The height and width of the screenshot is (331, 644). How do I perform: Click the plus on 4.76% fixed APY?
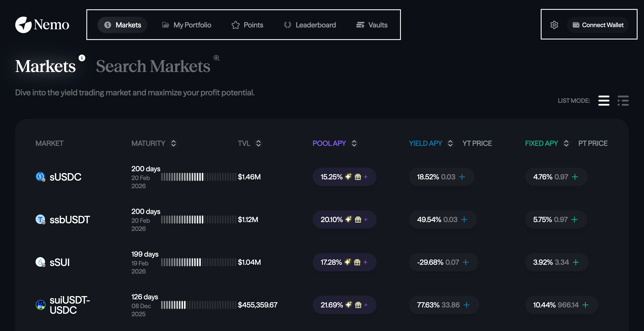point(575,177)
